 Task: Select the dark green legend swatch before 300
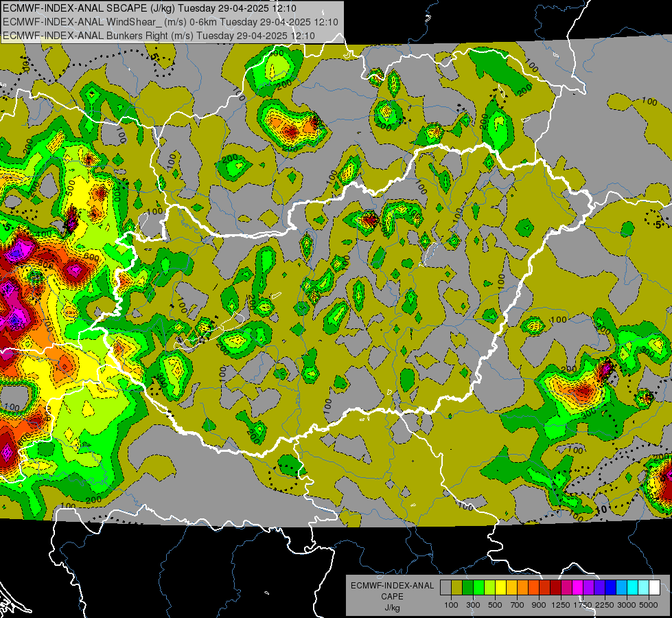467,588
